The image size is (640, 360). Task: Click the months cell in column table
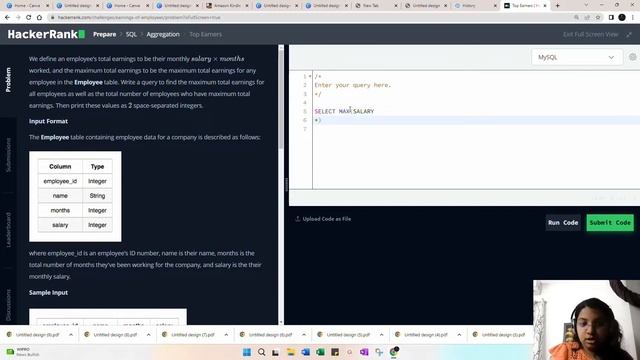(x=60, y=211)
